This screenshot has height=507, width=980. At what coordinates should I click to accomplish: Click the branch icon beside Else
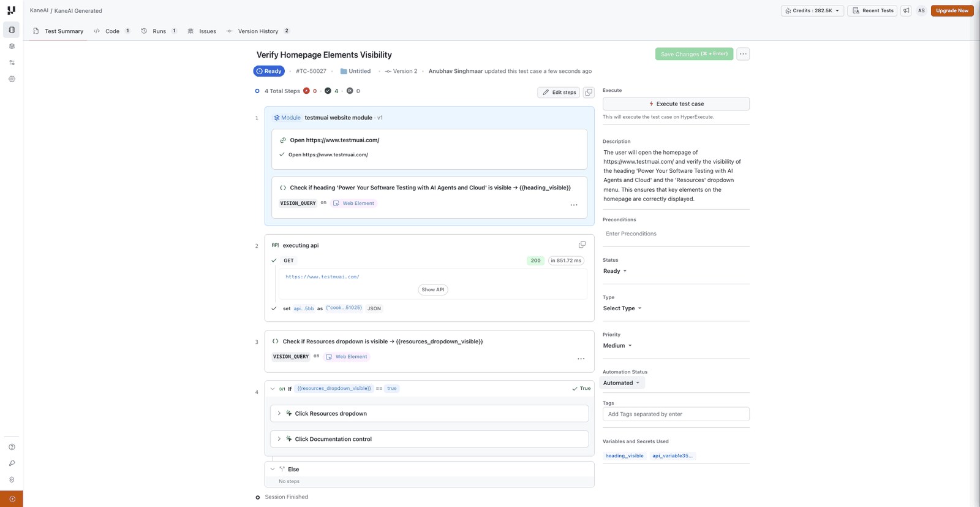pos(282,469)
